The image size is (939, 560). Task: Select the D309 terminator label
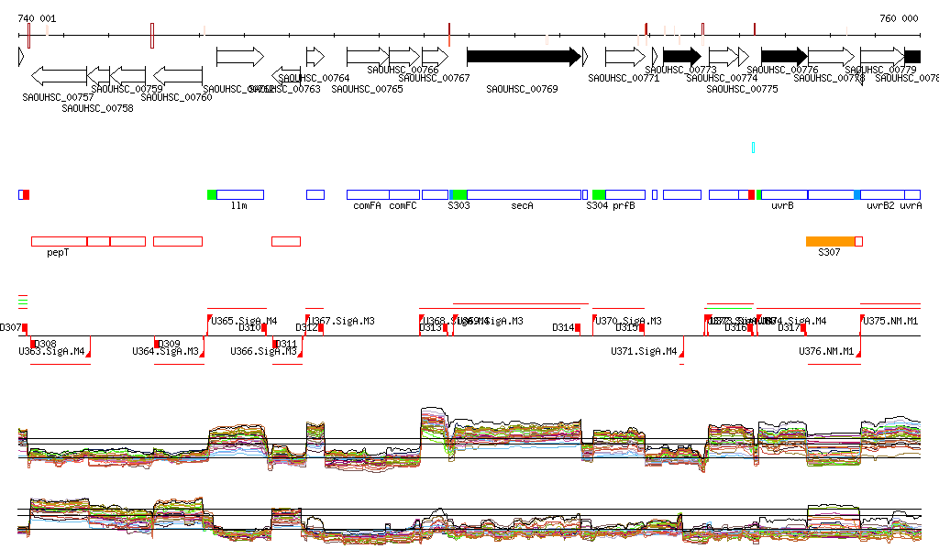tap(170, 344)
